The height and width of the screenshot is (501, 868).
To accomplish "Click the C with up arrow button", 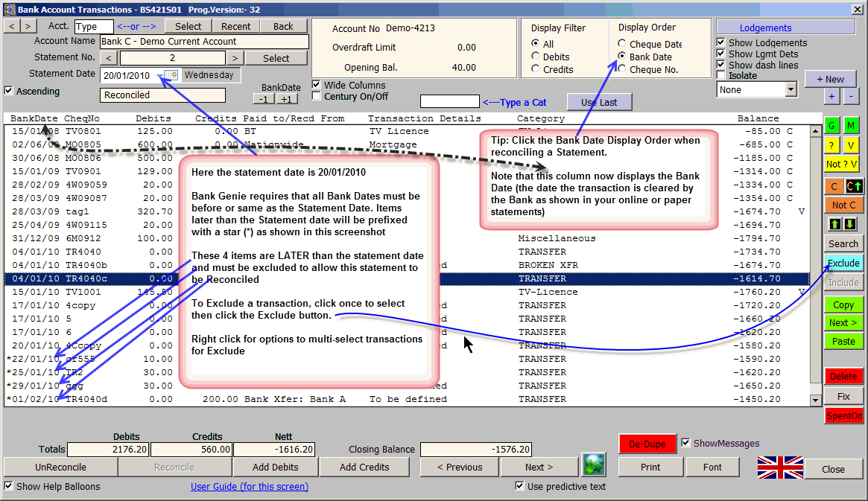I will tap(851, 185).
